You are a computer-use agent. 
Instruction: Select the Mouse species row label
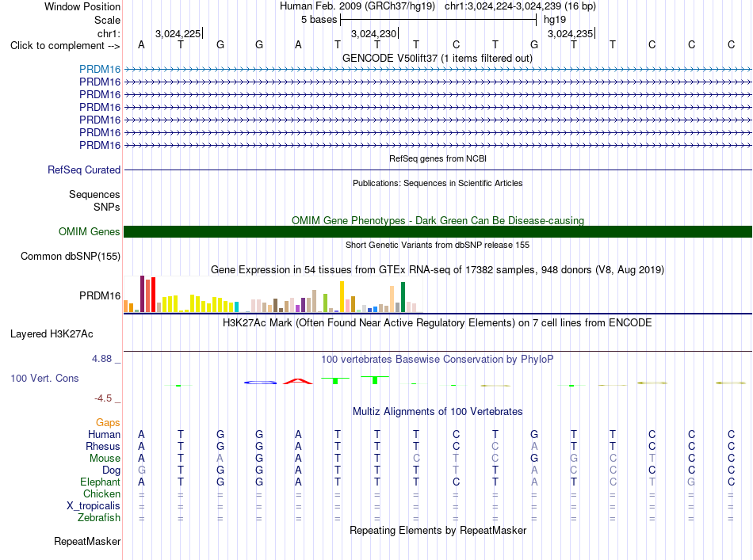click(105, 459)
